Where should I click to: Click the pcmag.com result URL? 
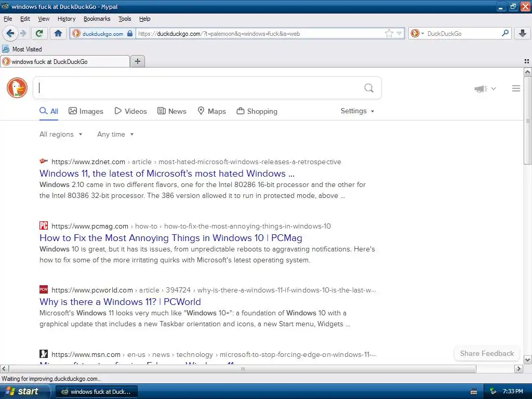pyautogui.click(x=191, y=226)
